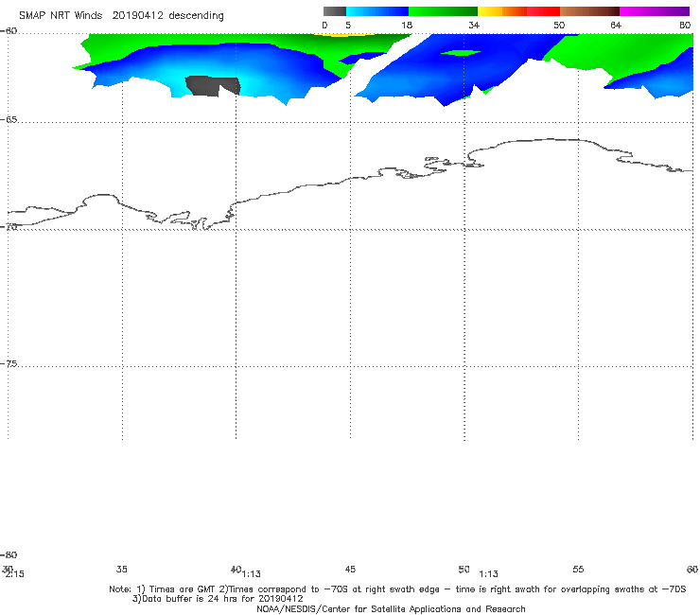
Task: Click the magenta-purple segment of the color bar
Action: click(x=655, y=11)
